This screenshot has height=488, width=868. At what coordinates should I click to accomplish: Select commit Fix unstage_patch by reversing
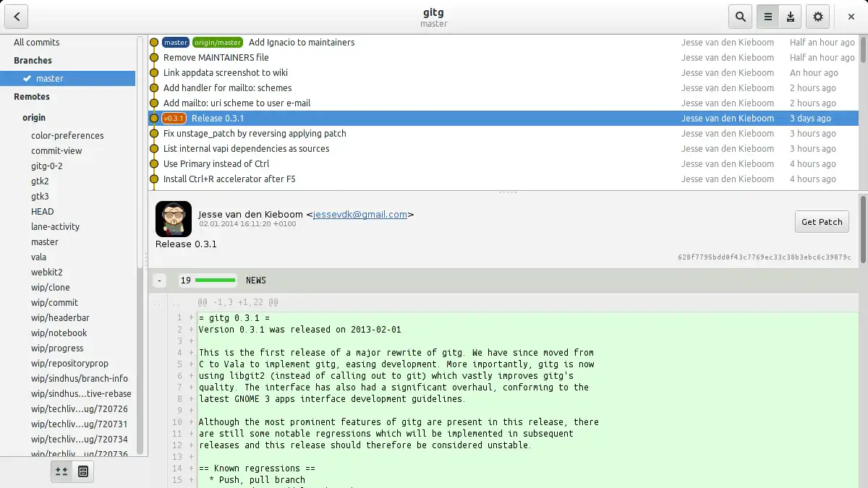point(503,133)
